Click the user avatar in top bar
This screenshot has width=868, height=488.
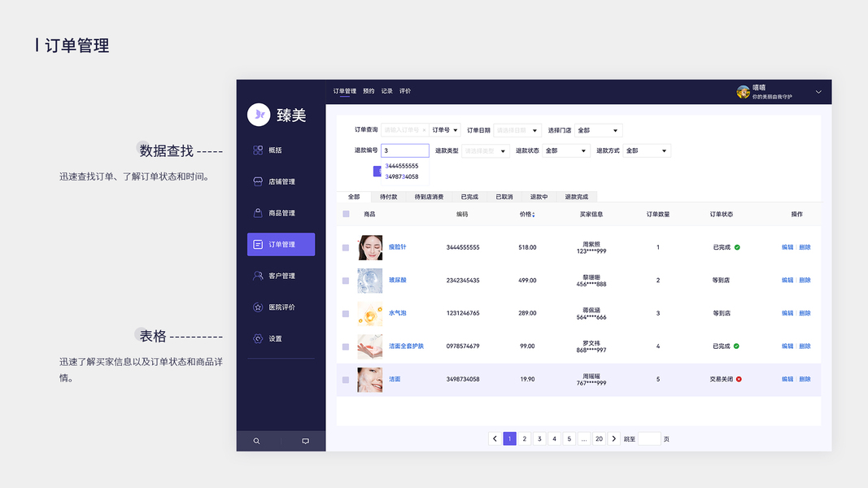(x=743, y=92)
